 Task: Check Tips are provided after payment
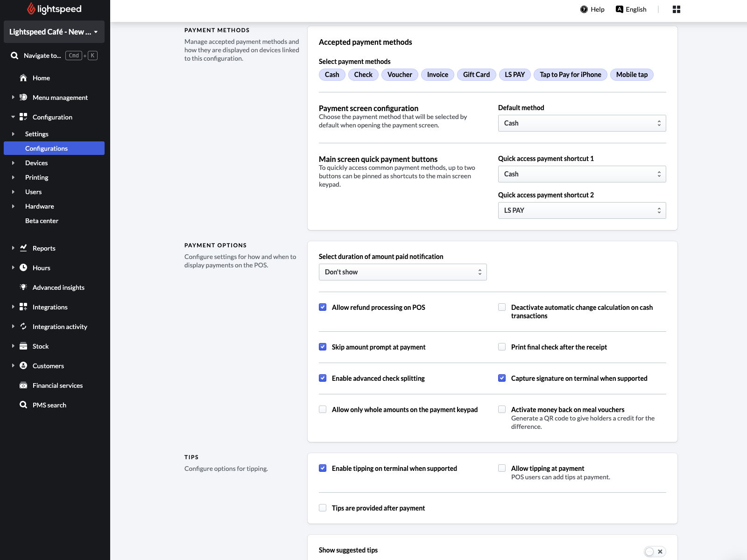[x=323, y=508]
